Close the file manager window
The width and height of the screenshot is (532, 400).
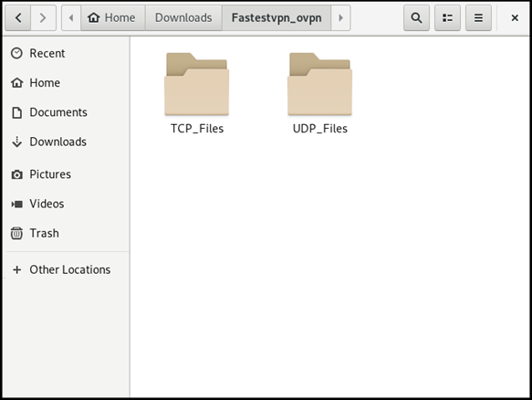(515, 17)
